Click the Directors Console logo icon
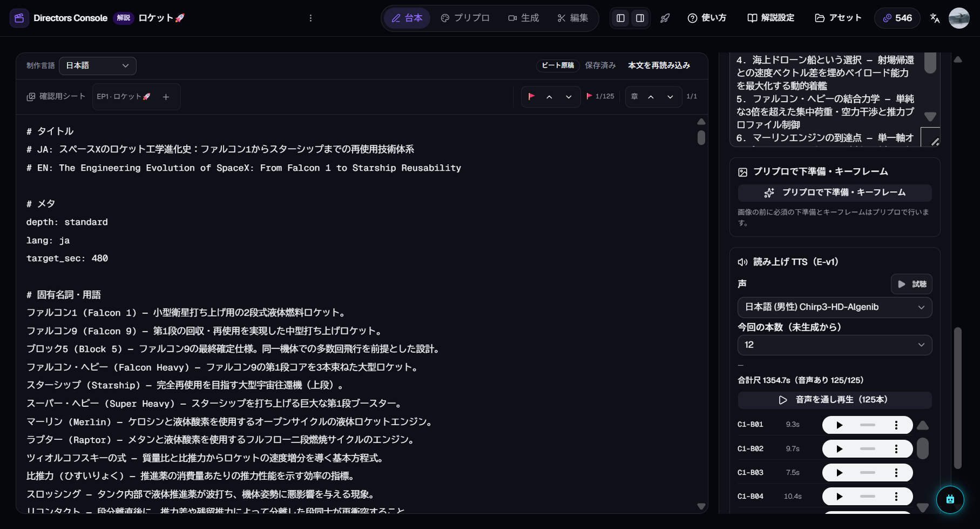The height and width of the screenshot is (529, 980). (x=19, y=18)
